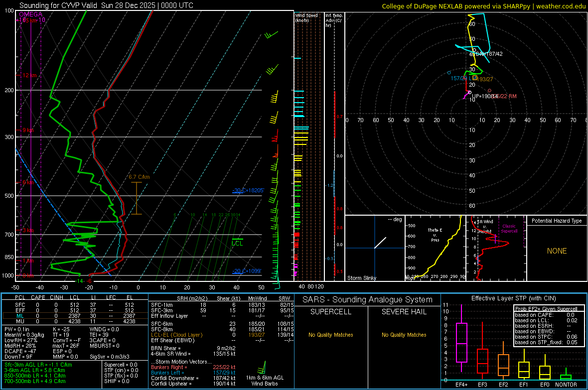Select the Eff Shear (EBWD) row label
The width and height of the screenshot is (588, 390).
point(173,341)
